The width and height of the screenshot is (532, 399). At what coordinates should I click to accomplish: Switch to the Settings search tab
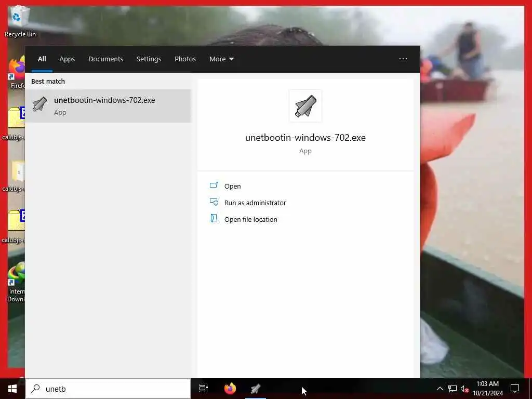[149, 59]
